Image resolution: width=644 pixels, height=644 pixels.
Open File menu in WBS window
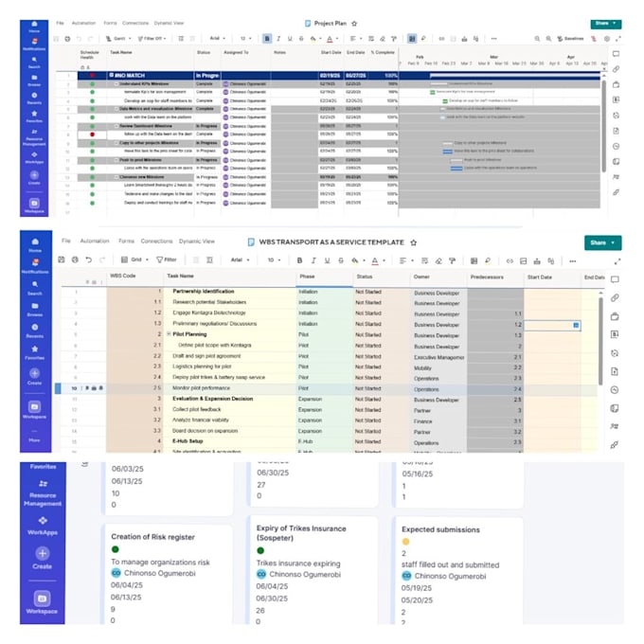click(66, 241)
